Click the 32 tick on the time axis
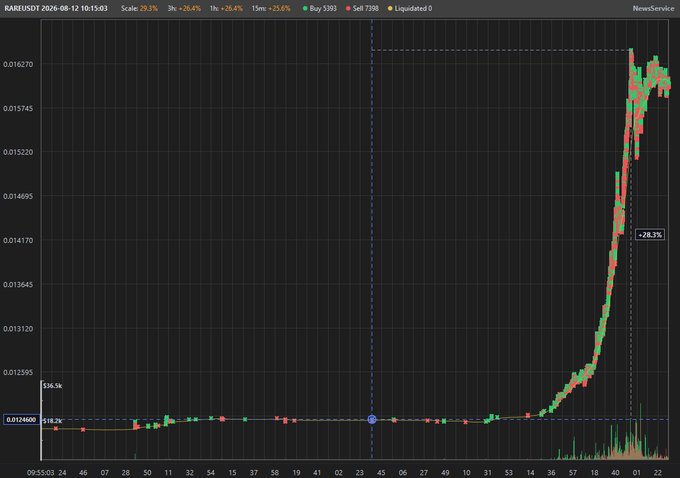The width and height of the screenshot is (680, 478). pos(190,472)
